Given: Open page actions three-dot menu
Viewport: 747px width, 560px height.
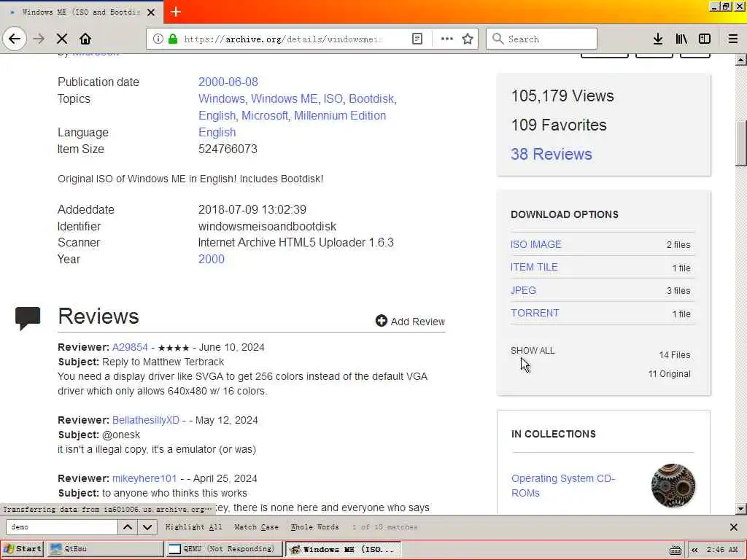Looking at the screenshot, I should (x=447, y=39).
